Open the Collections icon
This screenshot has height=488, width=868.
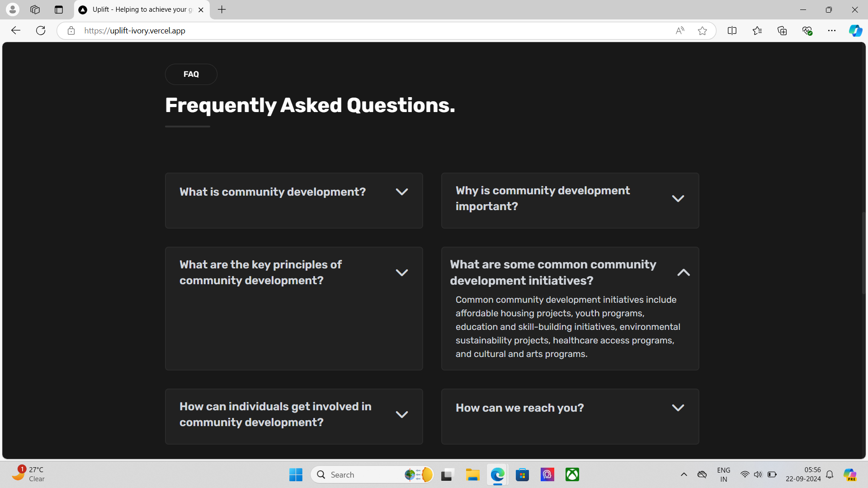(x=782, y=31)
